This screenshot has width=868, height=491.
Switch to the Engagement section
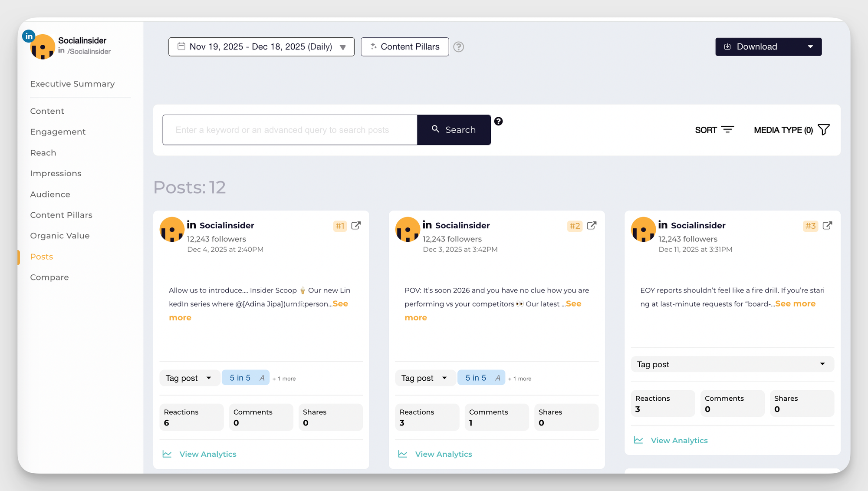pyautogui.click(x=58, y=132)
